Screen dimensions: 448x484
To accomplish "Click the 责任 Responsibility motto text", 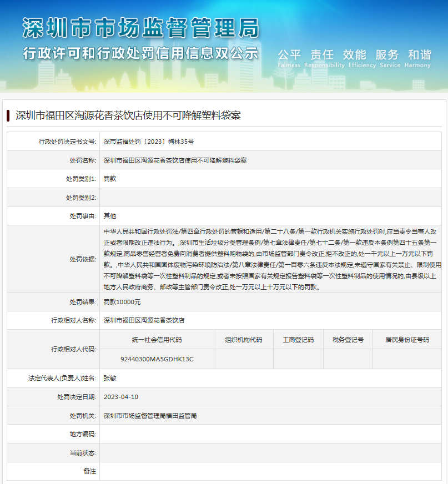I will 324,58.
